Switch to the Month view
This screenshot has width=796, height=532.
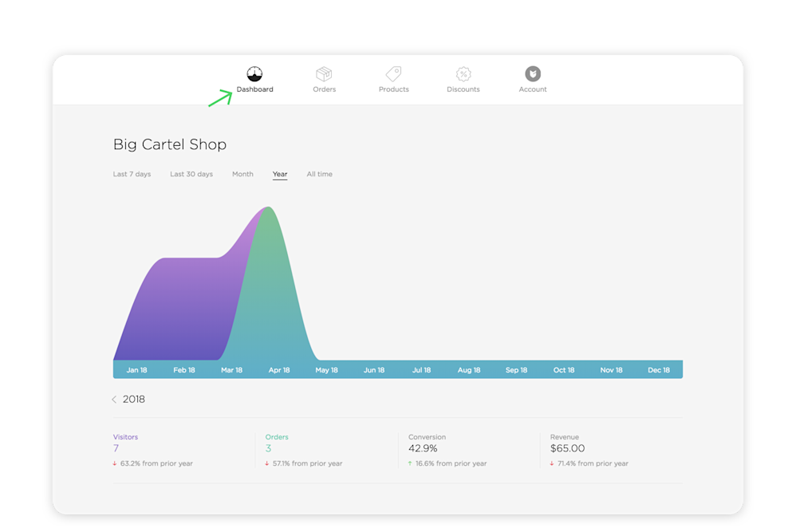point(242,174)
